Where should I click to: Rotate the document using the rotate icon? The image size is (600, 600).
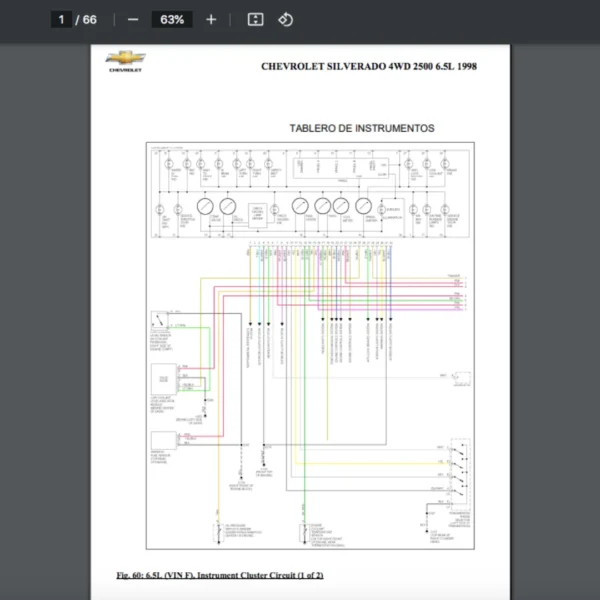click(x=285, y=19)
